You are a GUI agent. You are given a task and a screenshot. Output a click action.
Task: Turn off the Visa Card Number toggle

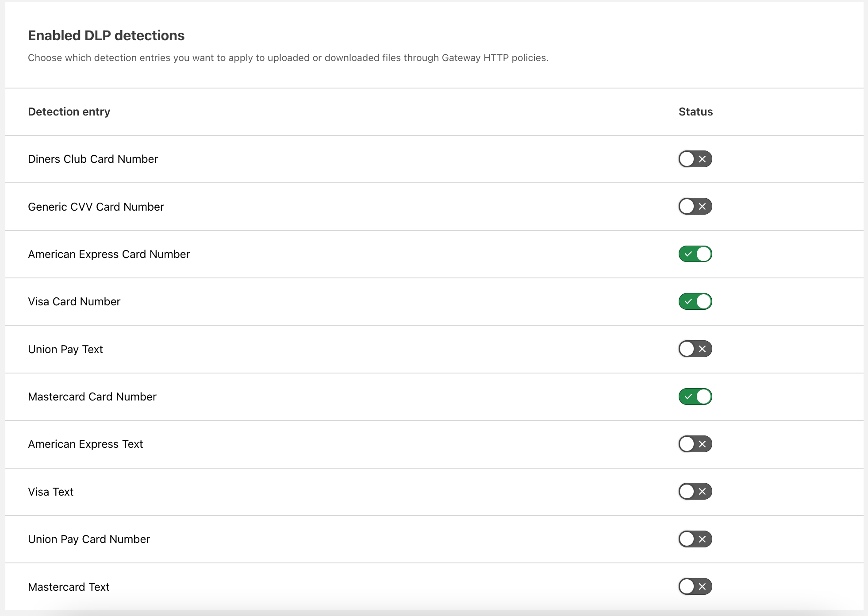pos(695,301)
